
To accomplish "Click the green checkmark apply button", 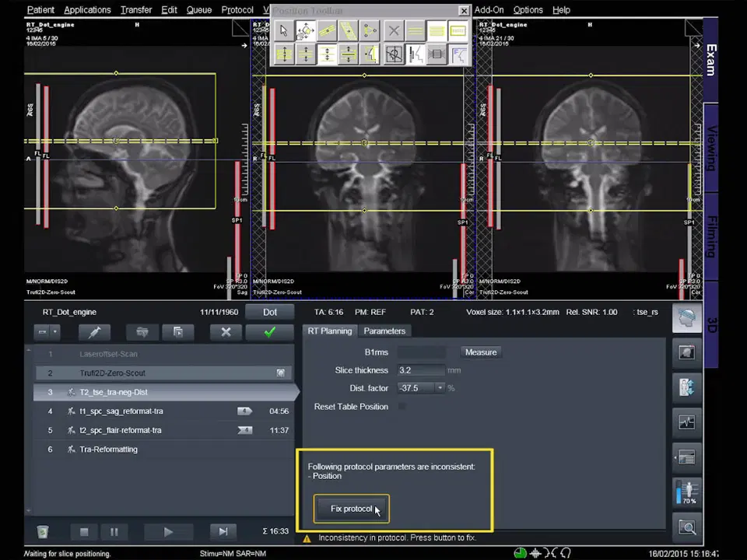I will pos(269,332).
